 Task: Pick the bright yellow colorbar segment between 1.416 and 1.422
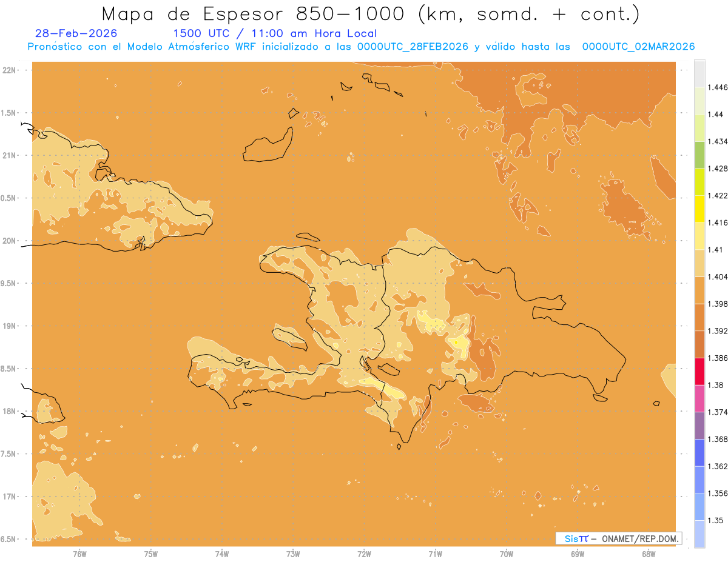click(x=699, y=209)
